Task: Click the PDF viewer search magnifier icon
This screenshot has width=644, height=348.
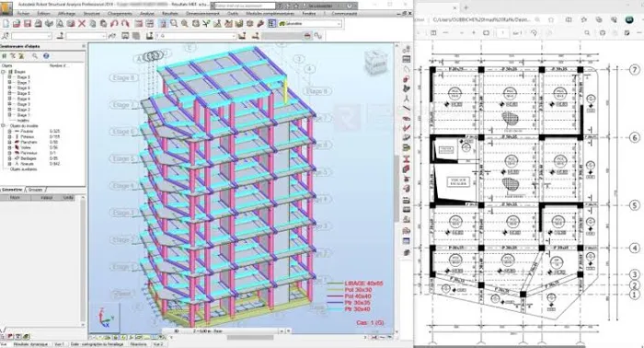Action: 587,33
